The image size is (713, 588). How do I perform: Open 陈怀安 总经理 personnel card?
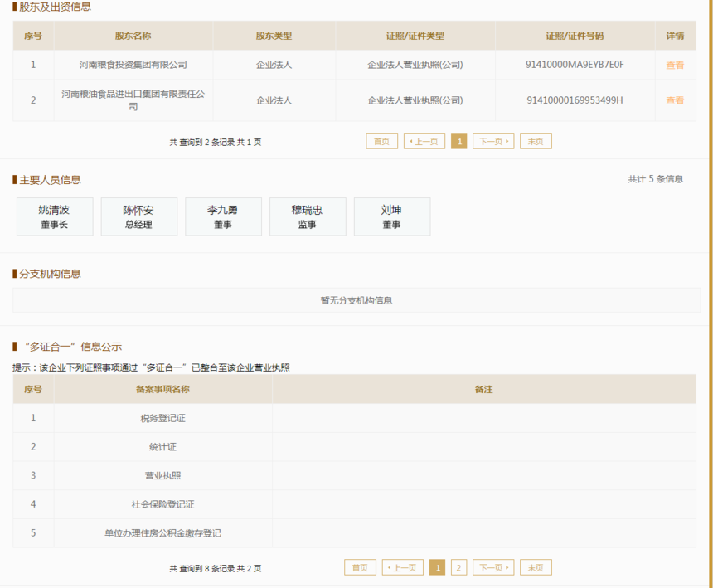point(138,216)
